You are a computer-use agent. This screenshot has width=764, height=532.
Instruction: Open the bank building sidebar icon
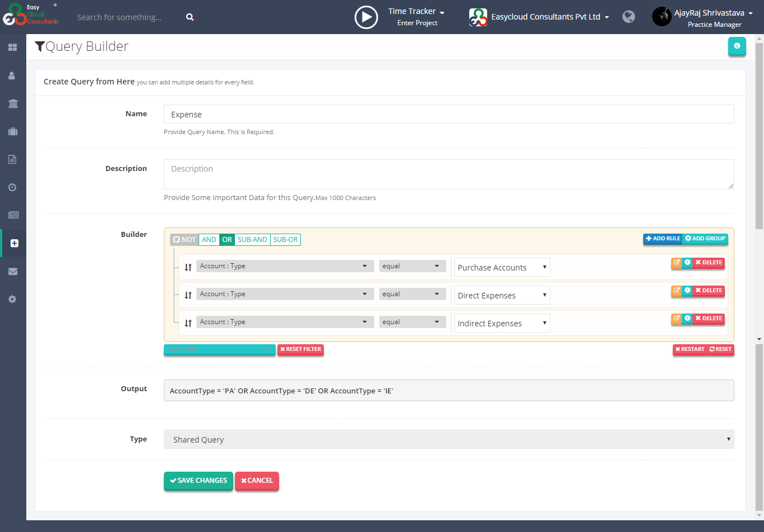[12, 103]
